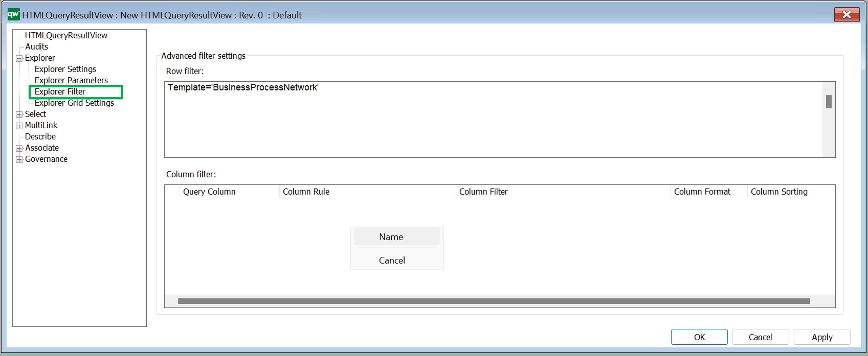
Task: Click the qw application icon in title bar
Action: [13, 14]
